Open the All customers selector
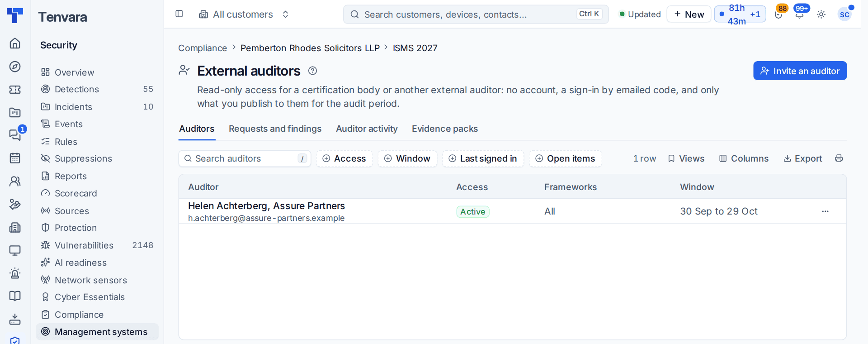Screen dimensions: 868x344 pos(244,14)
